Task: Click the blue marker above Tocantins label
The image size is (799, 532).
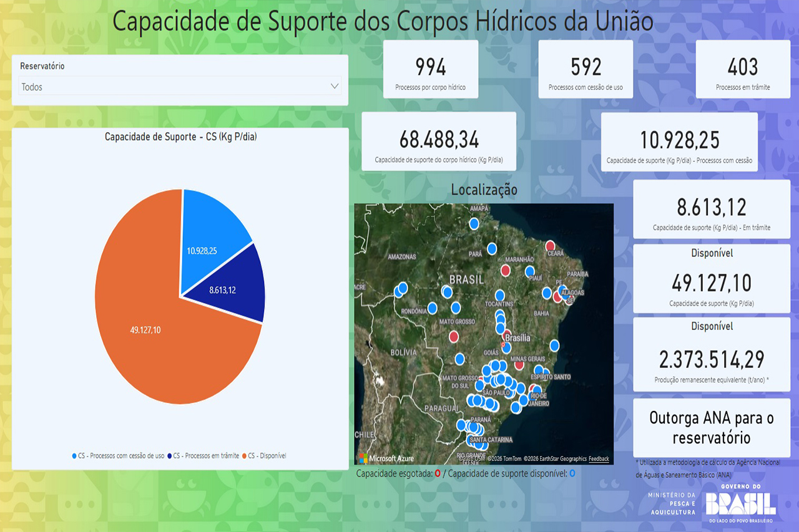Action: click(x=500, y=295)
